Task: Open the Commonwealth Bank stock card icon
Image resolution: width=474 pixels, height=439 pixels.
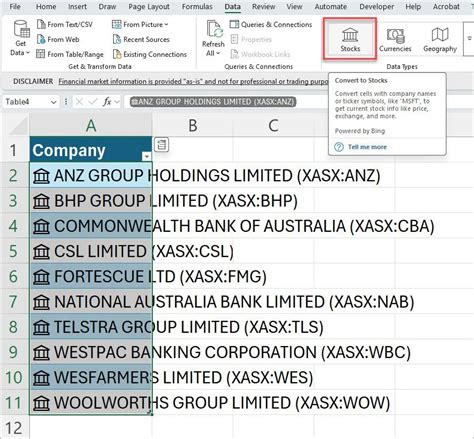Action: [x=41, y=227]
